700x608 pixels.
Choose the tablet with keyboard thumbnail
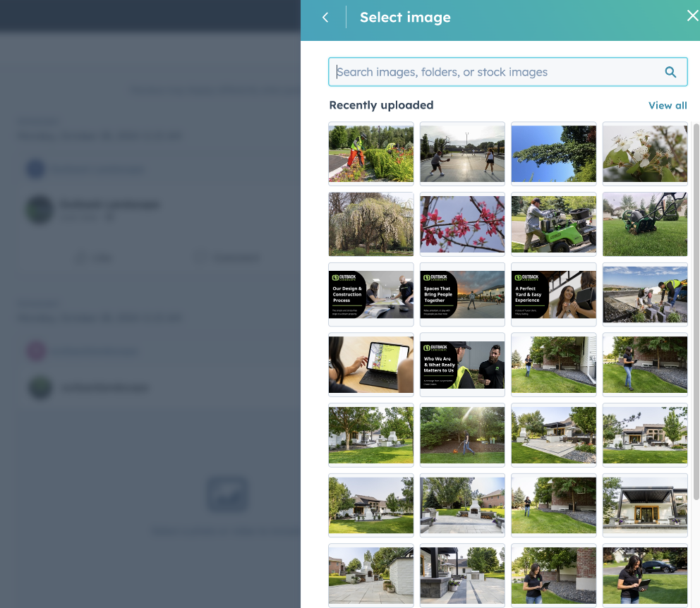pos(371,365)
